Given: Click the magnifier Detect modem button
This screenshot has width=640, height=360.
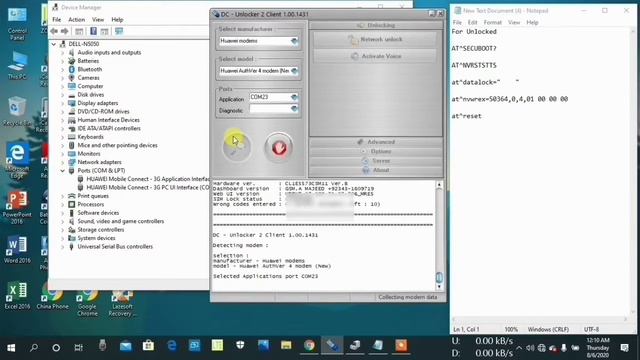Looking at the screenshot, I should pos(237,146).
